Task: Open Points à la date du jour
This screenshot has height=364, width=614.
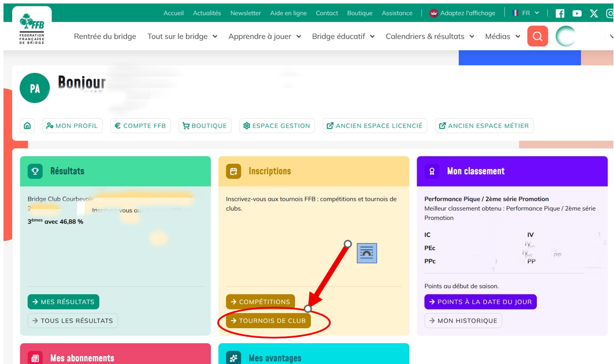Action: pos(480,302)
